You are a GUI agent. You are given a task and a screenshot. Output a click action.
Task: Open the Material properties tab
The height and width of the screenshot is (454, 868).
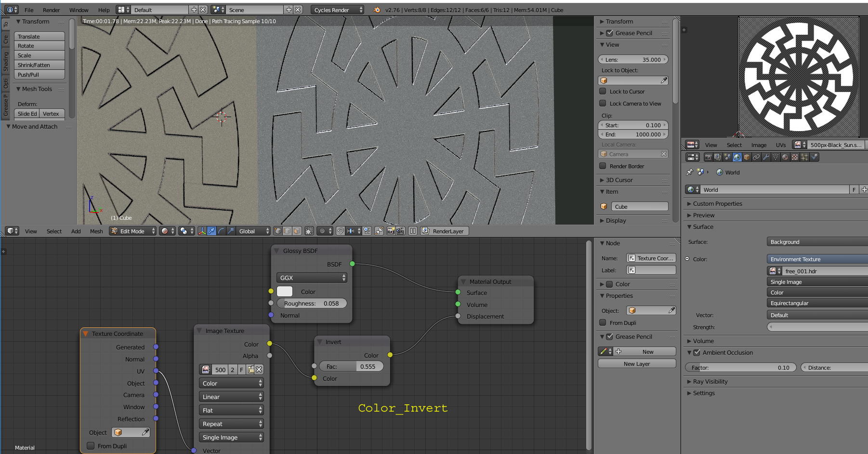tap(785, 157)
